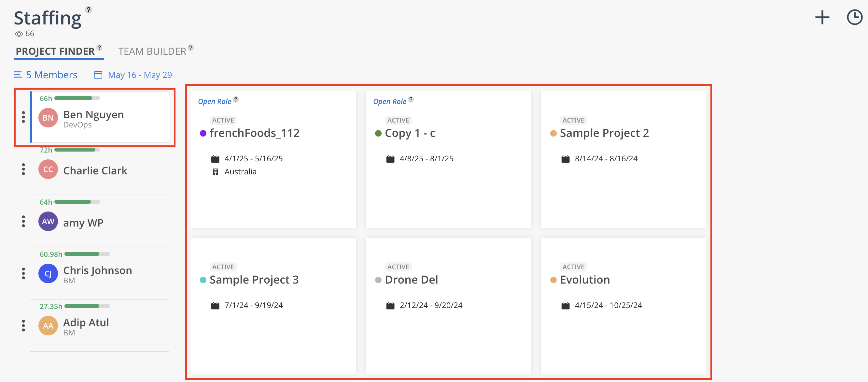Click calendar icon on Sample Project 3 card
This screenshot has height=382, width=868.
click(x=215, y=305)
